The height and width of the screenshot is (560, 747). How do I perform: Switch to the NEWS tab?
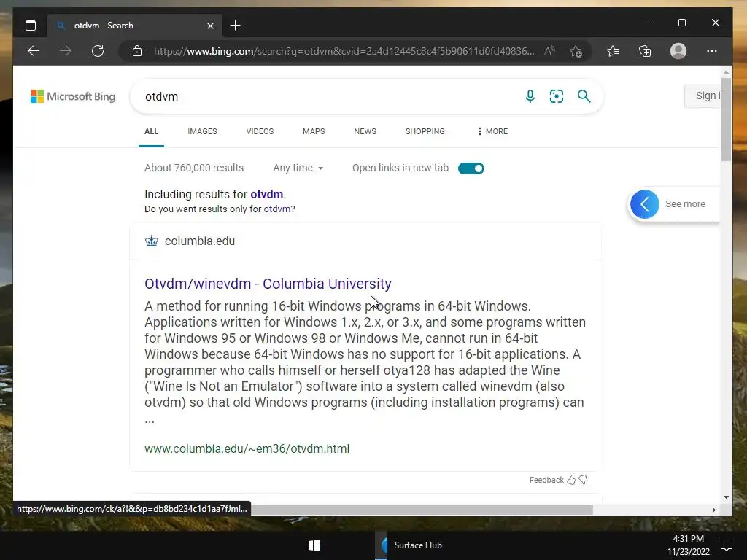[x=365, y=131]
